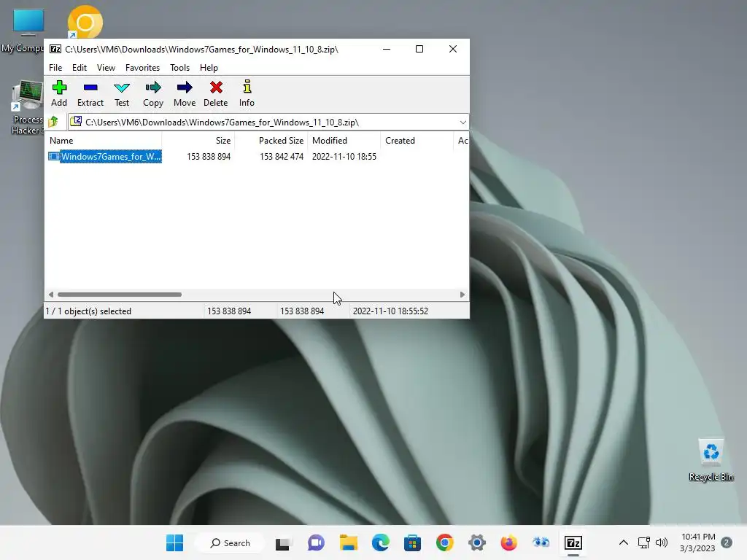Launch Firefox from taskbar
The image size is (747, 560).
[x=508, y=542]
